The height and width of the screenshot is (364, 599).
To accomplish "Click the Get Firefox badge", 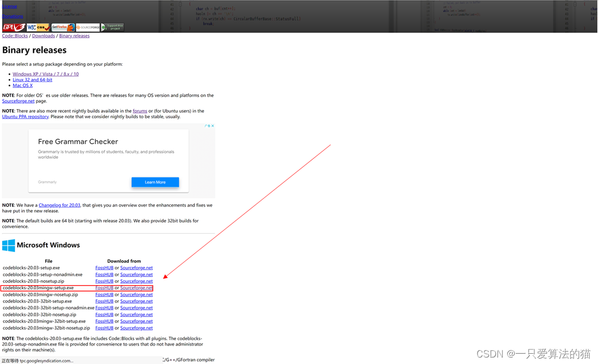I will [x=63, y=27].
